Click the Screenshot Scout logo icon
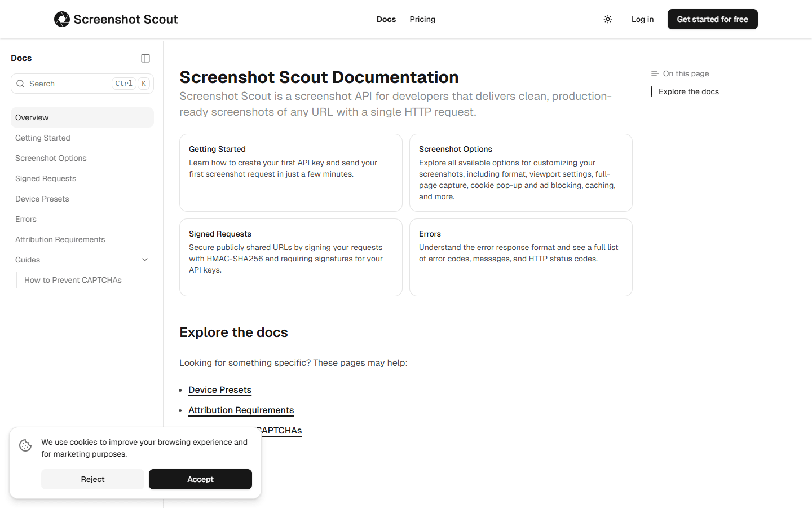Viewport: 812px width, 508px height. (x=61, y=19)
